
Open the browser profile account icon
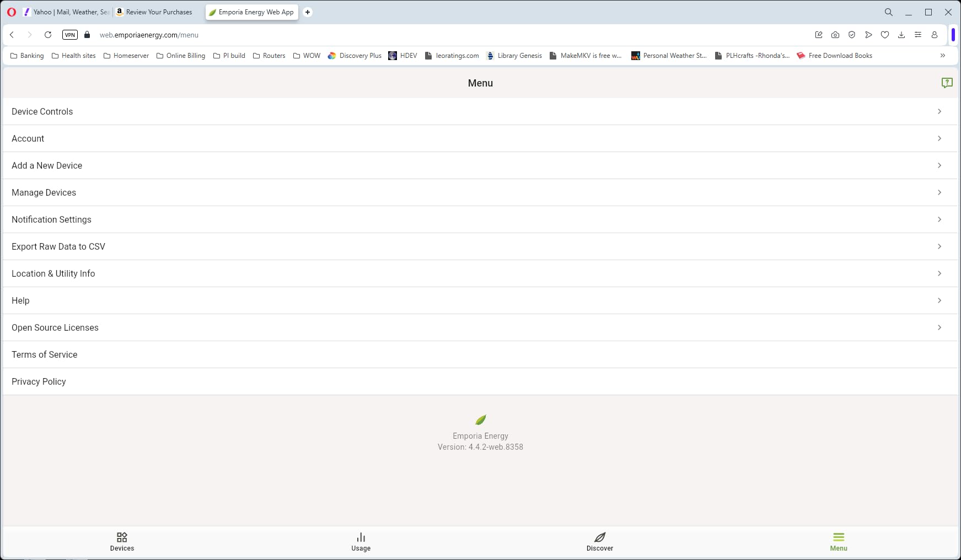(935, 35)
